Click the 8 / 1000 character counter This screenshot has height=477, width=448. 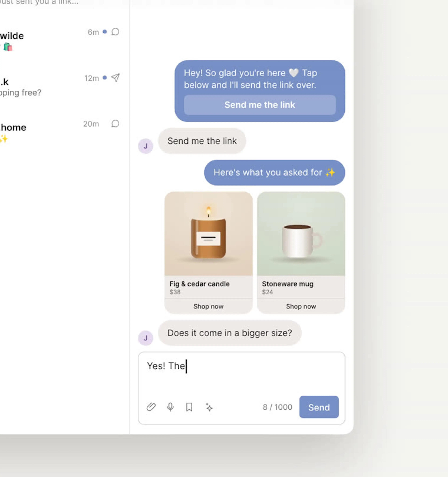point(277,407)
